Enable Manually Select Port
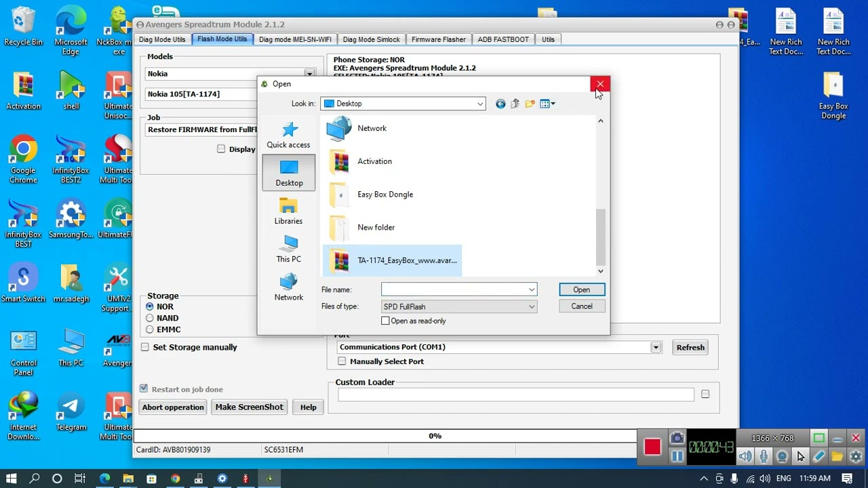Image resolution: width=868 pixels, height=488 pixels. (342, 361)
